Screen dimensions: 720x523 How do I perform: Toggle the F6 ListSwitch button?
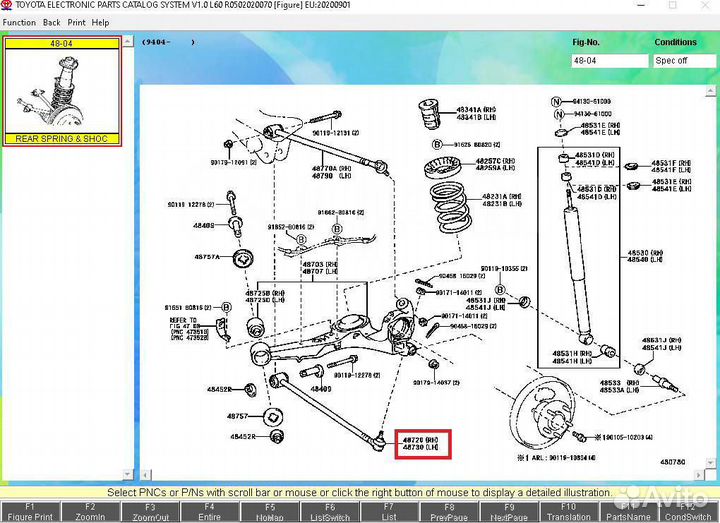click(329, 512)
